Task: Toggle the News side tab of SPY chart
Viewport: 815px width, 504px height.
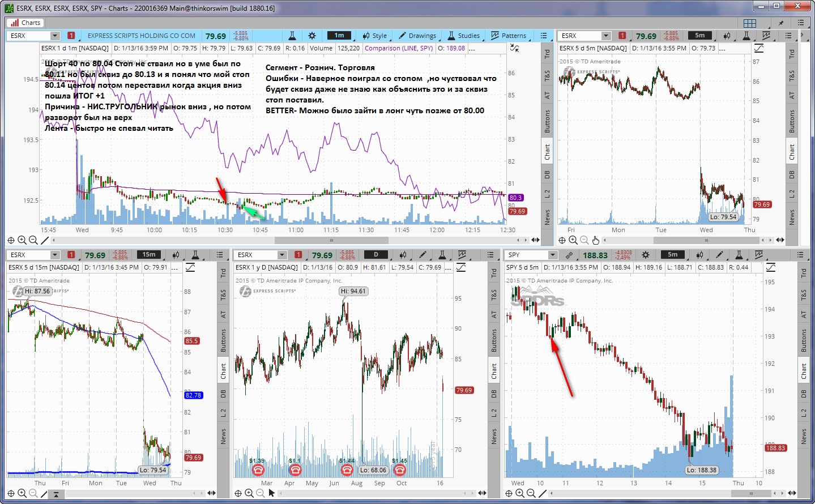Action: (x=803, y=436)
